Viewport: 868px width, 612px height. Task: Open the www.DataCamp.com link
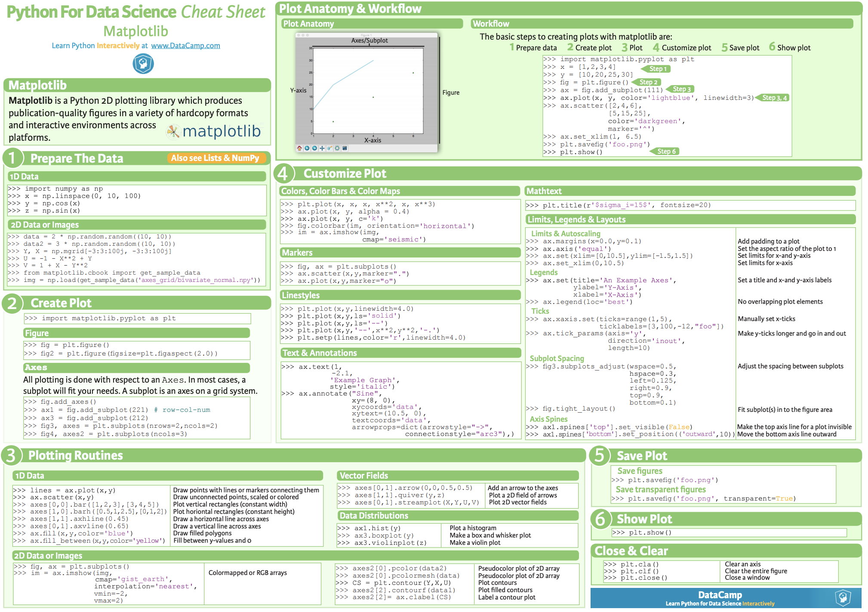[185, 46]
